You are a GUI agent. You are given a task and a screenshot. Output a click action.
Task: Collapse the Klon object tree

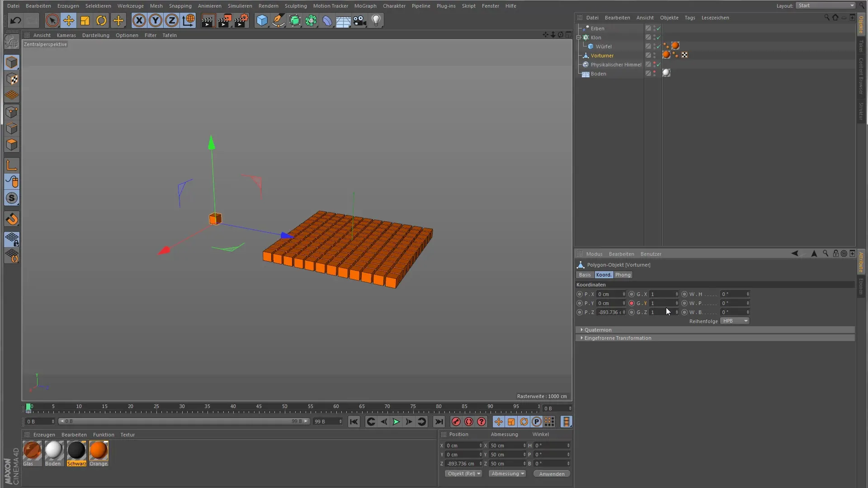pos(579,38)
